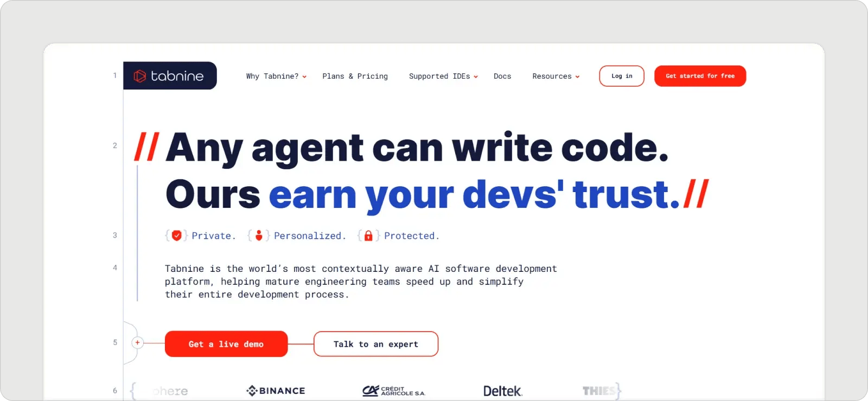The height and width of the screenshot is (401, 868).
Task: Click the Personalized person icon
Action: point(259,235)
